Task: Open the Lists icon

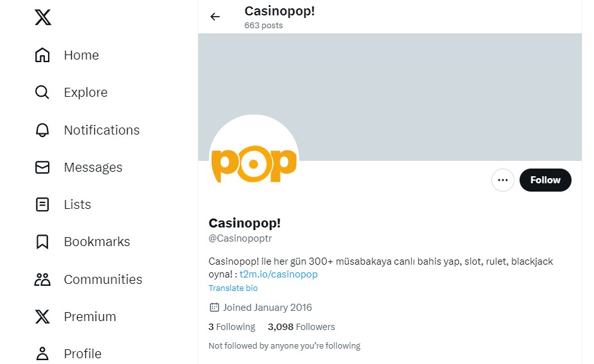Action: point(42,204)
